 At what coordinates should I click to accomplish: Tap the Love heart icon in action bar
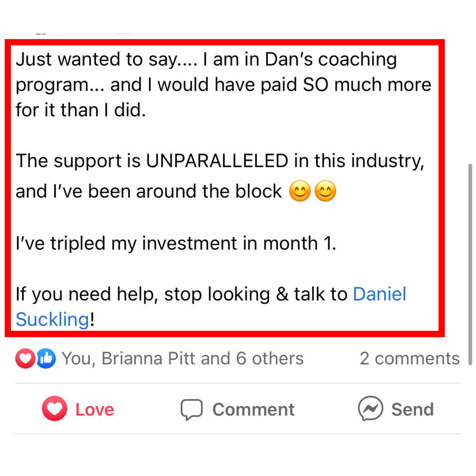(54, 409)
